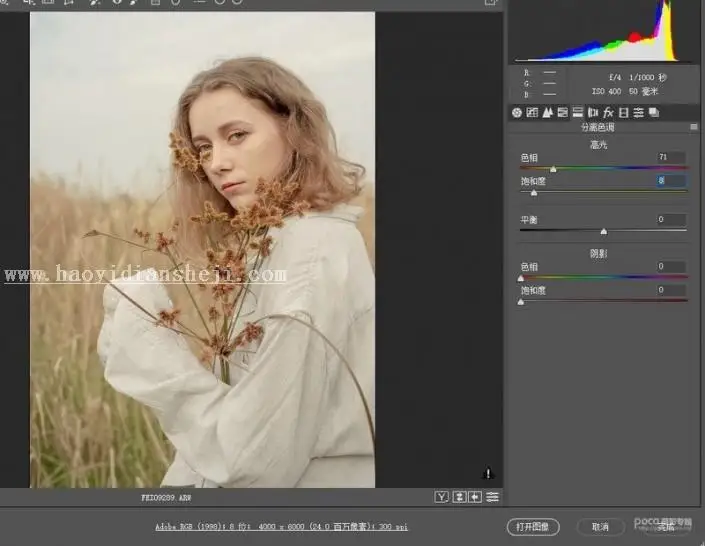Click the Open Image (打开图像) button

pos(533,527)
